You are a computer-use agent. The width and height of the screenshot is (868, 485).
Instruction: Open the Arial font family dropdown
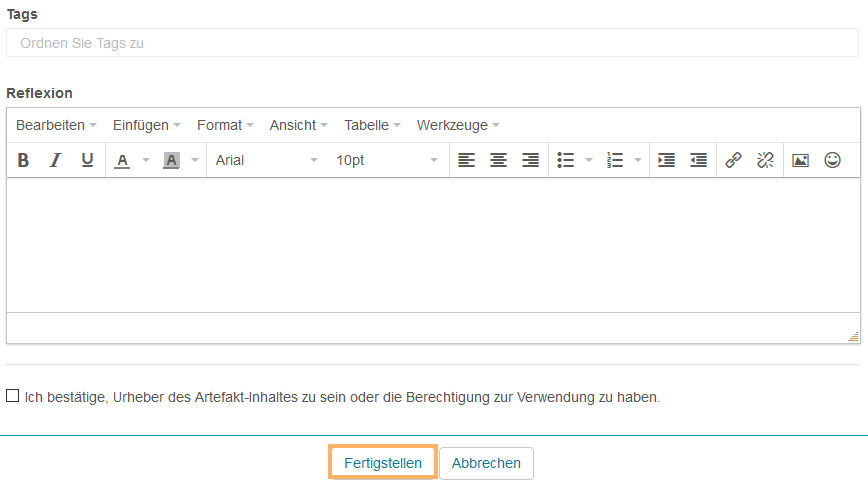[267, 160]
